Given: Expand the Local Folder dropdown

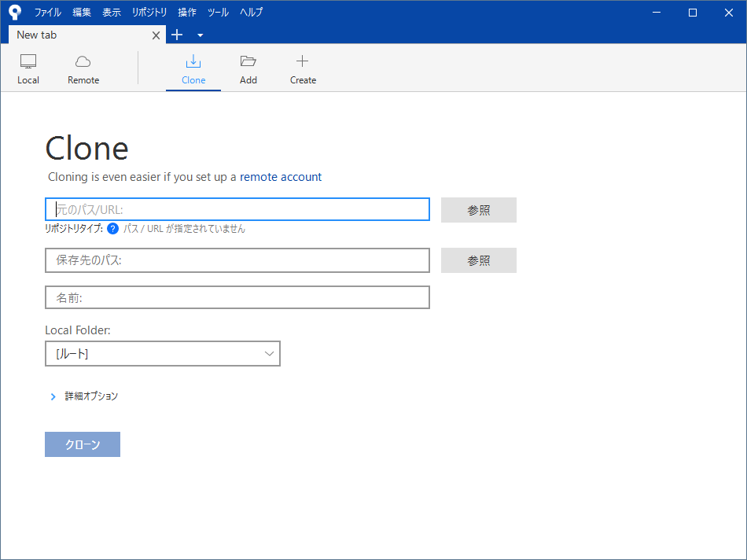Looking at the screenshot, I should pyautogui.click(x=270, y=354).
